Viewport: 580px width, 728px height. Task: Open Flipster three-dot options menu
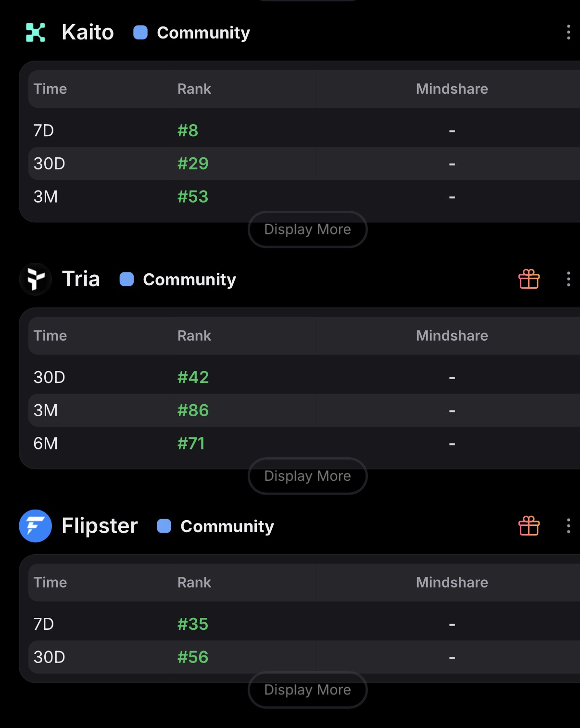pyautogui.click(x=568, y=526)
